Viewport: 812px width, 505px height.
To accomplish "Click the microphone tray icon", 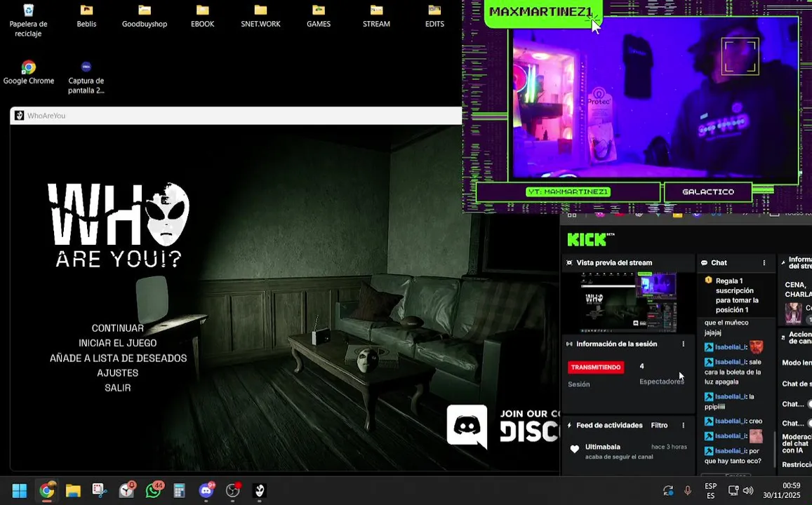I will [688, 490].
